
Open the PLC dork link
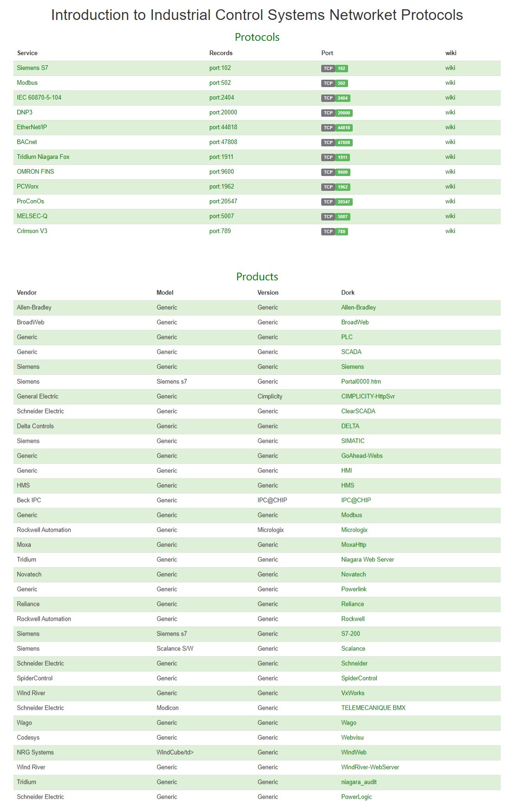tap(347, 337)
